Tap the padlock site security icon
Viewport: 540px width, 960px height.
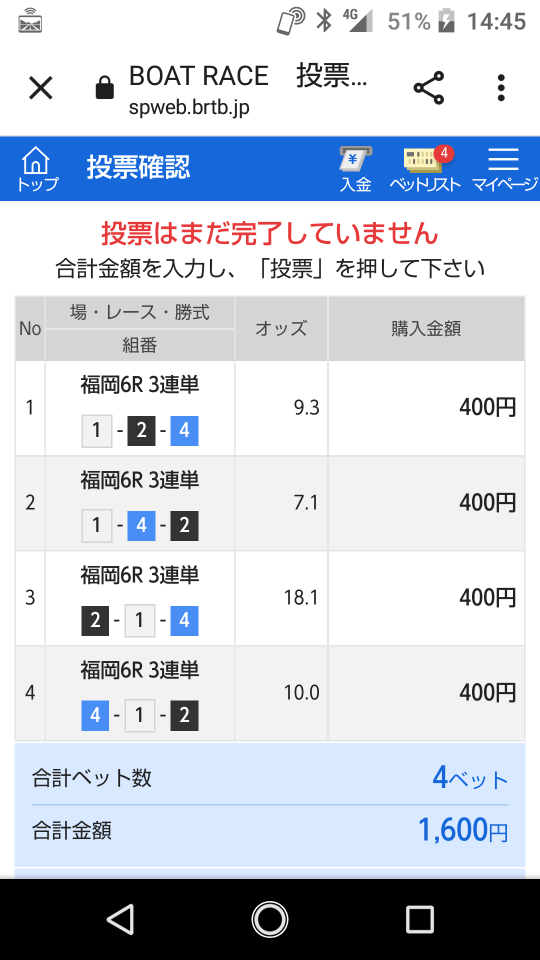(105, 88)
